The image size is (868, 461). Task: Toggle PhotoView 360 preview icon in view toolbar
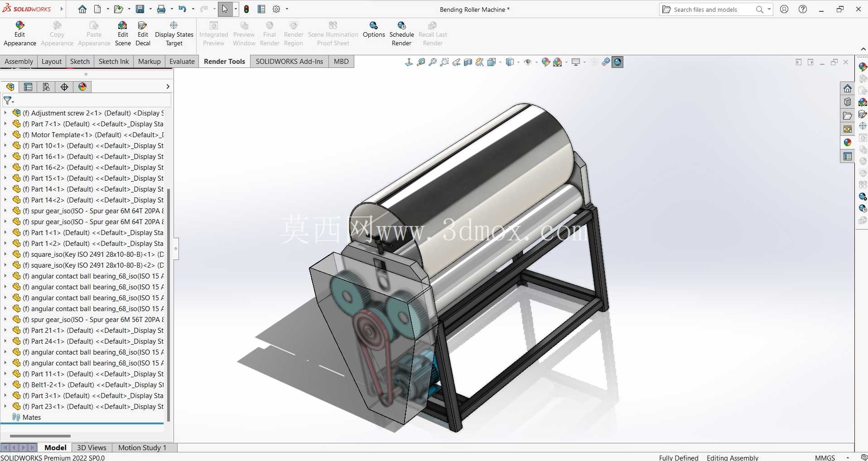618,62
